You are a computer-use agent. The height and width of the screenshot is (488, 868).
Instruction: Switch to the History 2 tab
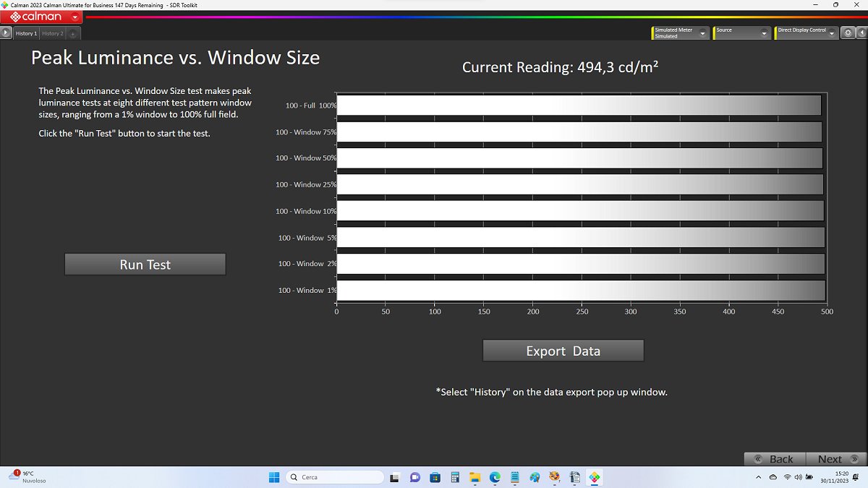click(x=52, y=34)
